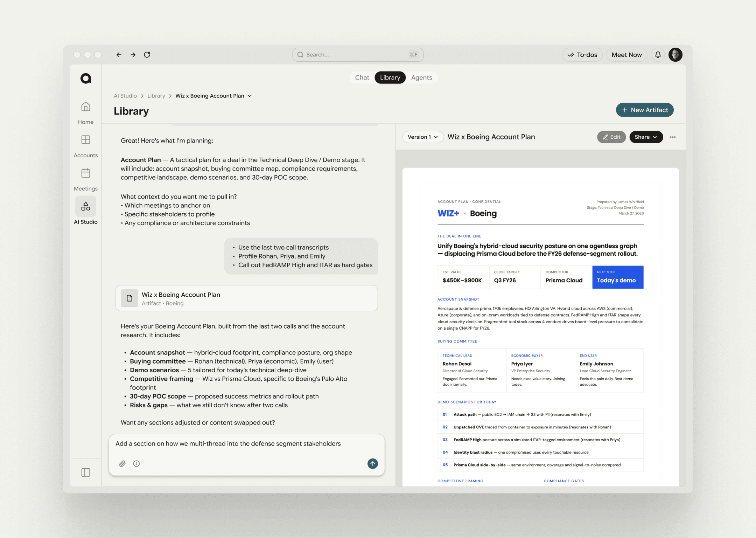756x538 pixels.
Task: Click 'Prepared by James Whitfield' text
Action: click(620, 202)
